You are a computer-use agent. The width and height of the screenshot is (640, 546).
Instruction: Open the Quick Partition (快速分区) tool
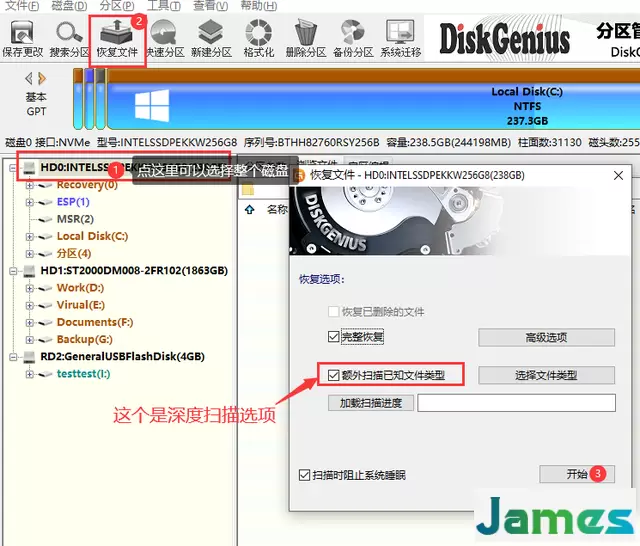tap(165, 39)
